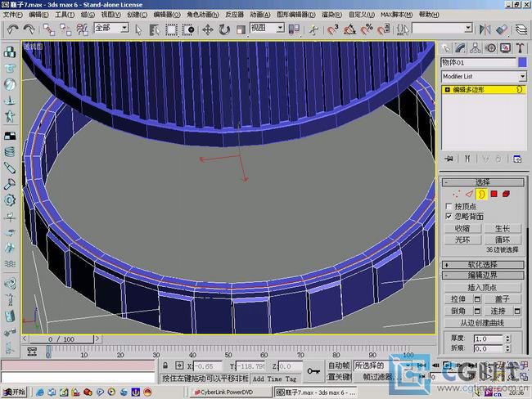The width and height of the screenshot is (532, 399).
Task: Toggle the spinner snap icon
Action: pos(383,29)
